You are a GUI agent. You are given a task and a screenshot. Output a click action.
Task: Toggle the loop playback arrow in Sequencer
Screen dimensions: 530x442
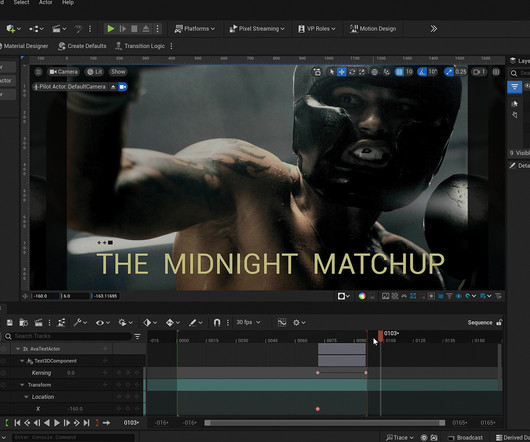pos(106,423)
